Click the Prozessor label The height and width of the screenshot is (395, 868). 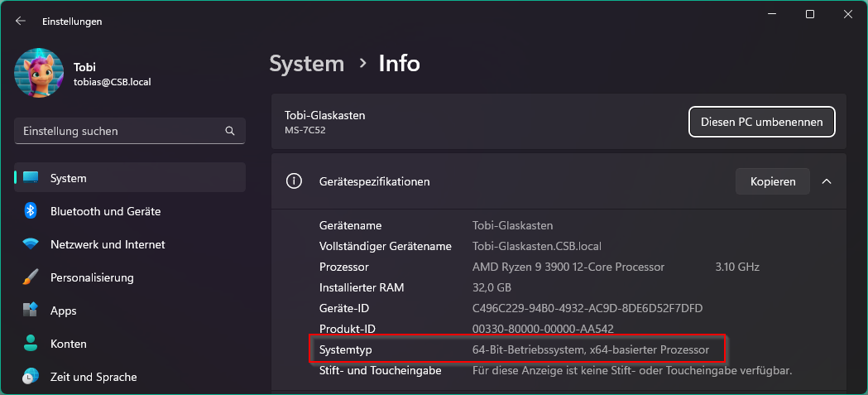343,267
